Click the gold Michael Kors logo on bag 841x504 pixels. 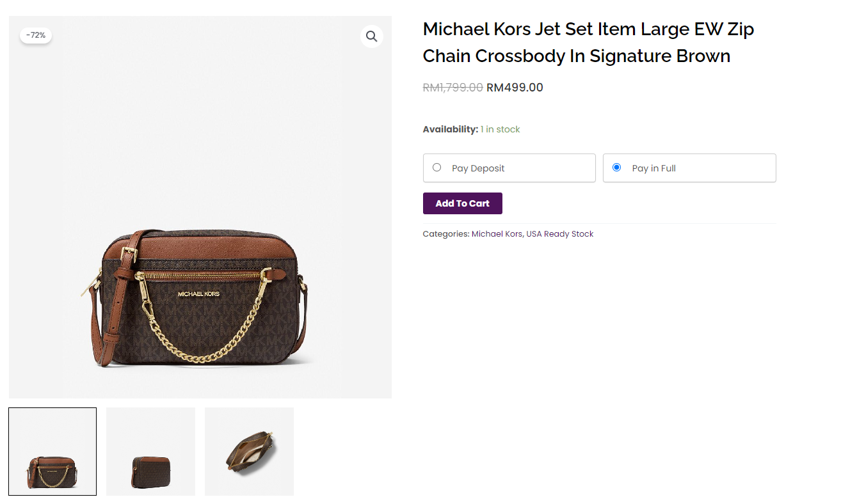[x=198, y=294]
